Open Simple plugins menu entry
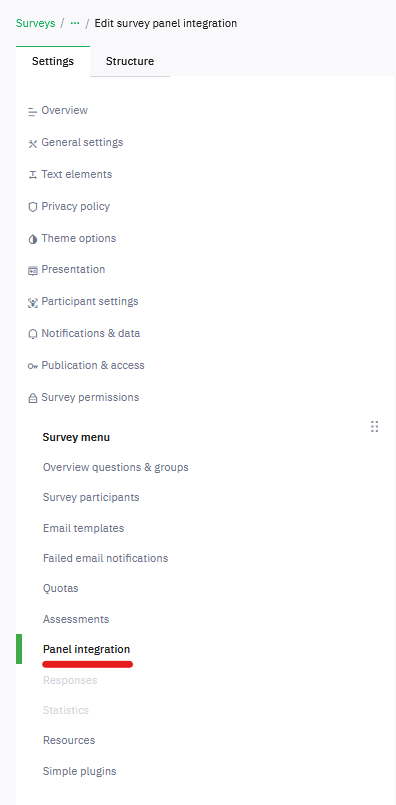 [x=80, y=771]
